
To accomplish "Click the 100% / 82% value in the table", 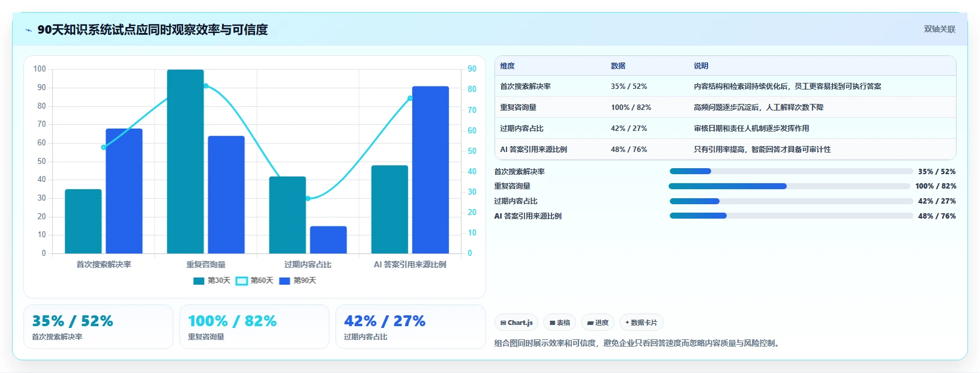I will [x=631, y=108].
